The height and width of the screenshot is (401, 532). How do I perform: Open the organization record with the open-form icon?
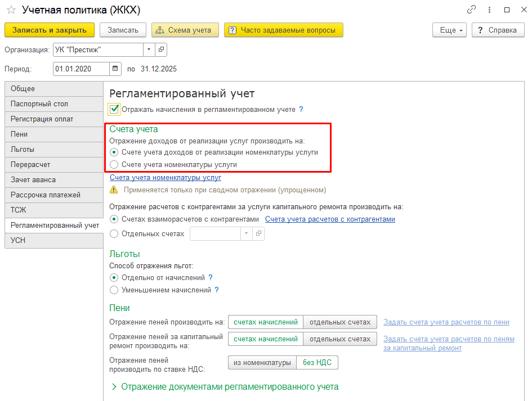[x=162, y=49]
